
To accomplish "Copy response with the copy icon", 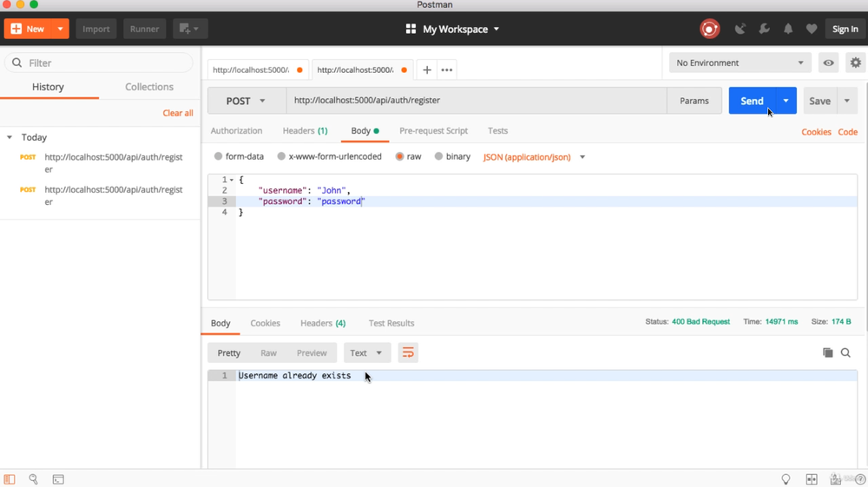I will [827, 352].
